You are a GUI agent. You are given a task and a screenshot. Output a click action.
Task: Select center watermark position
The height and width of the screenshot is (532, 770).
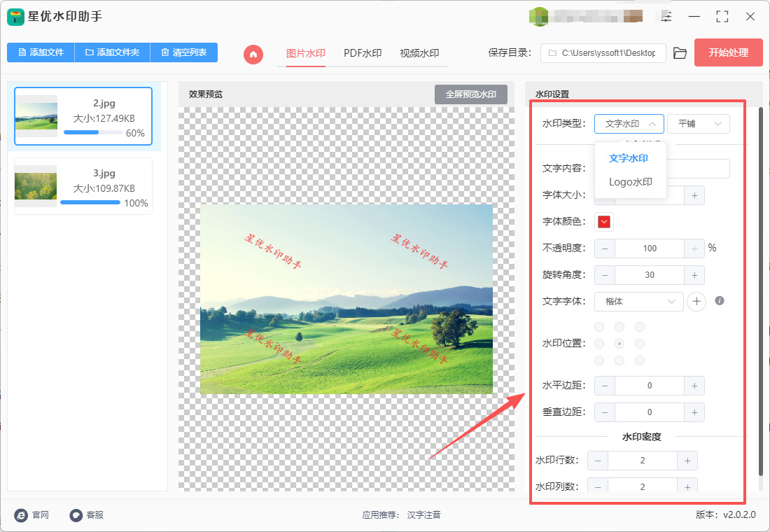click(x=619, y=344)
